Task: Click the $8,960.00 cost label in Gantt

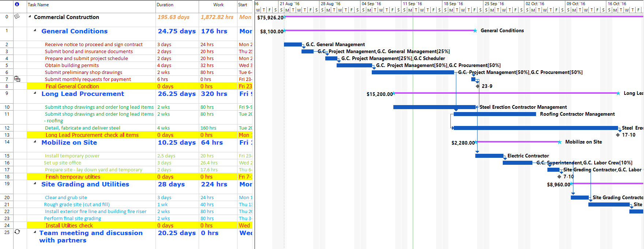Action: click(x=558, y=185)
